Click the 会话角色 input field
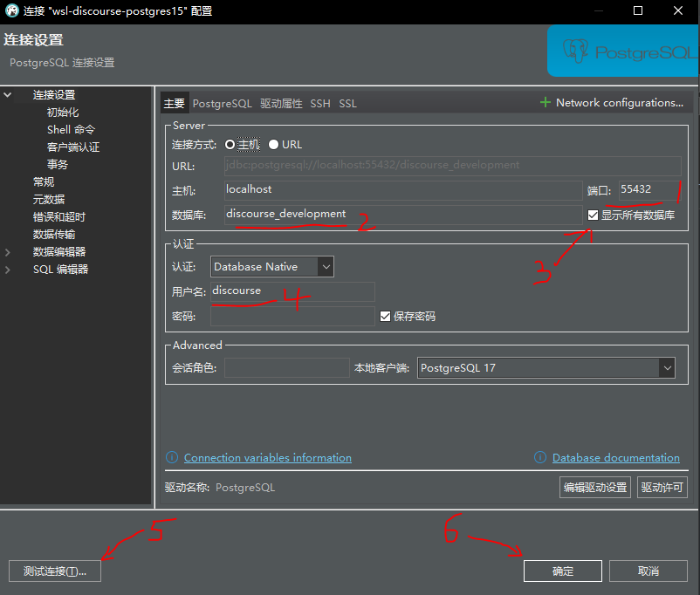This screenshot has width=700, height=595. [287, 368]
